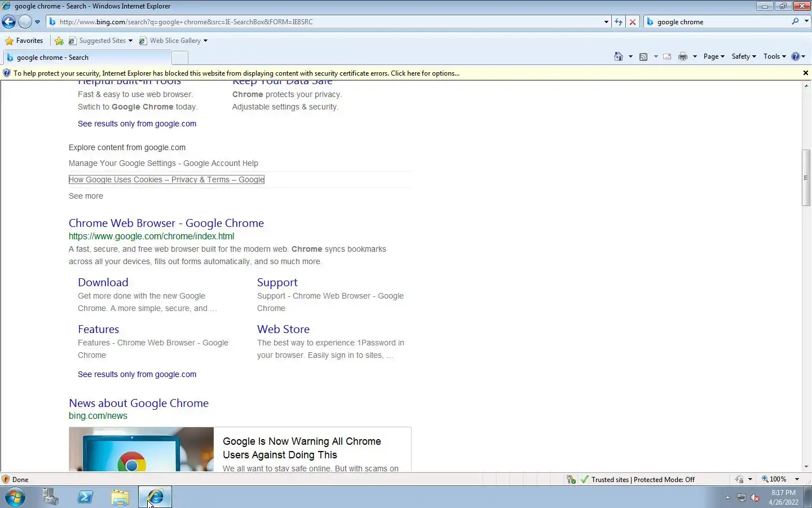The width and height of the screenshot is (812, 508).
Task: Click the vertical scrollbar thumb
Action: 806,178
